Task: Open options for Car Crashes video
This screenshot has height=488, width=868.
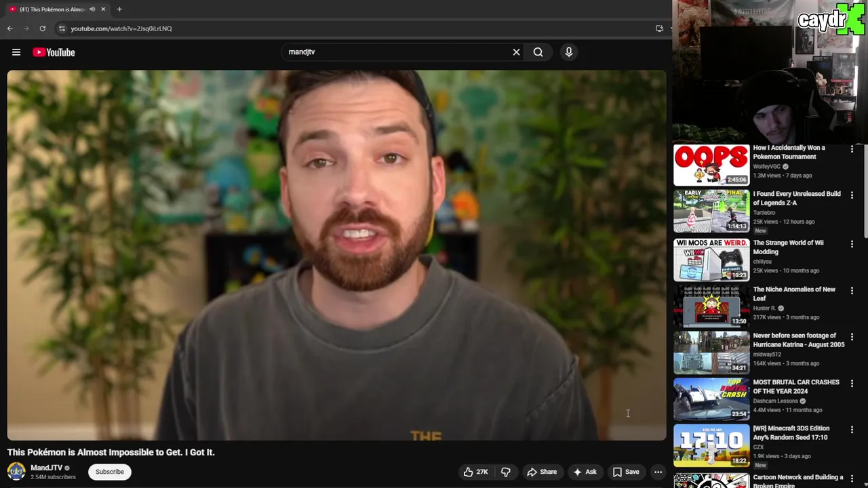Action: (852, 383)
